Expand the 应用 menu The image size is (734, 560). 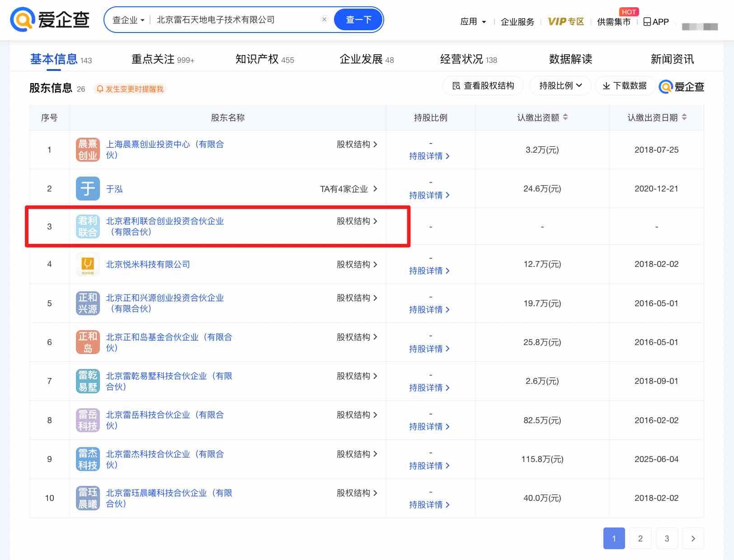473,22
